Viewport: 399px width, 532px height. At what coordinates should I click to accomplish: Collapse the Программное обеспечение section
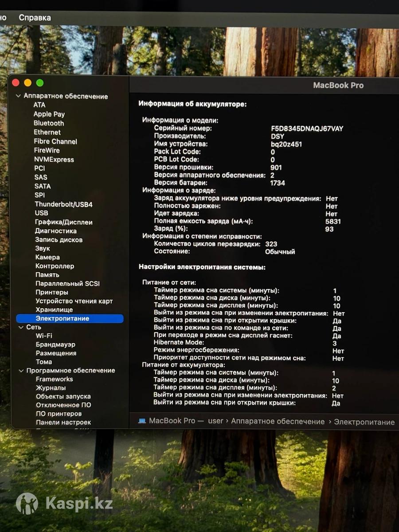(x=21, y=371)
